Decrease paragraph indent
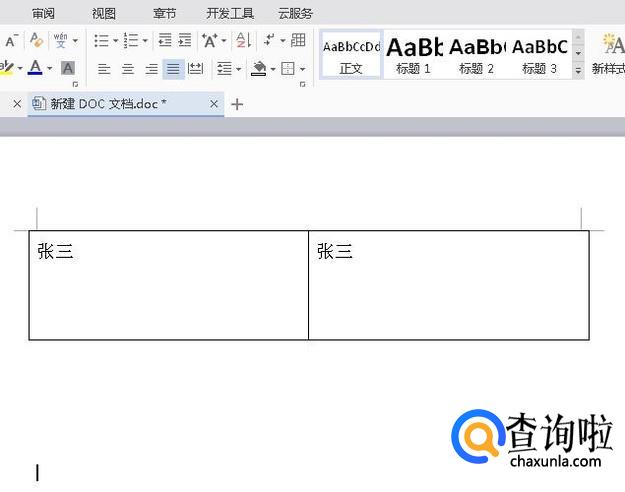Image resolution: width=625 pixels, height=492 pixels. [165, 40]
